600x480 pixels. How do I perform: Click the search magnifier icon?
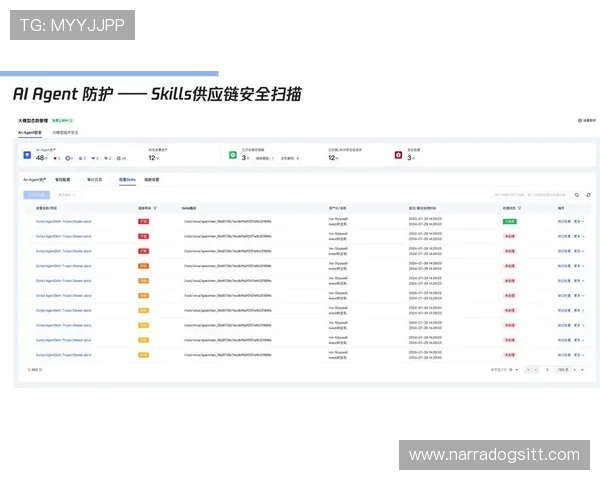(x=577, y=195)
